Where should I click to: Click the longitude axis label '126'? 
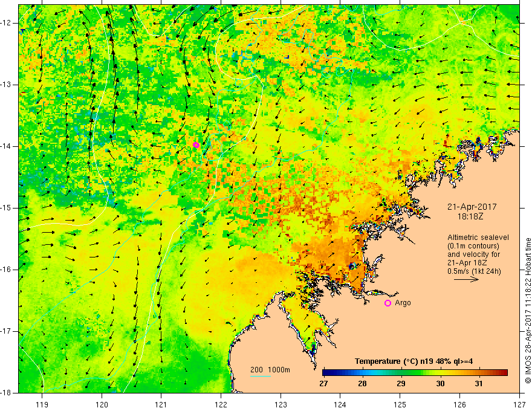pos(459,404)
